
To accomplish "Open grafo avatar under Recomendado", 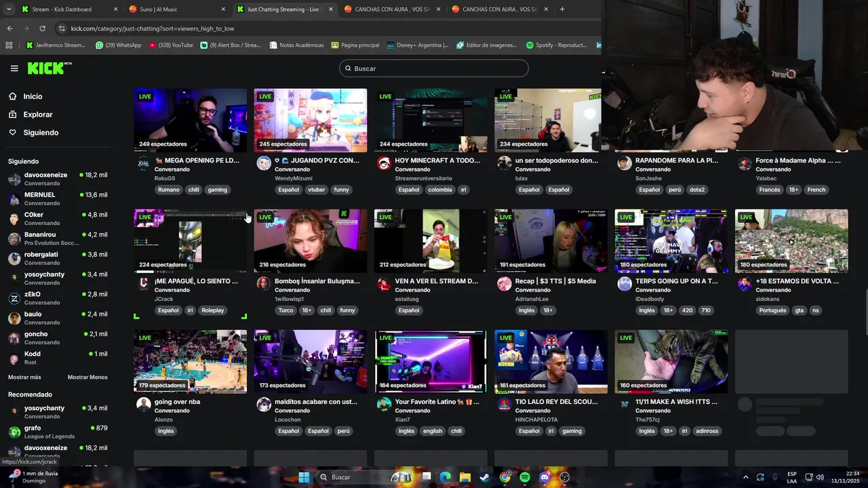I will 14,432.
